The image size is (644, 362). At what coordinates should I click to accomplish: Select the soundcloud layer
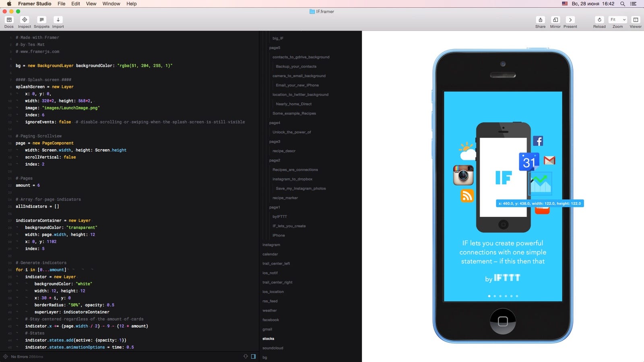(272, 348)
